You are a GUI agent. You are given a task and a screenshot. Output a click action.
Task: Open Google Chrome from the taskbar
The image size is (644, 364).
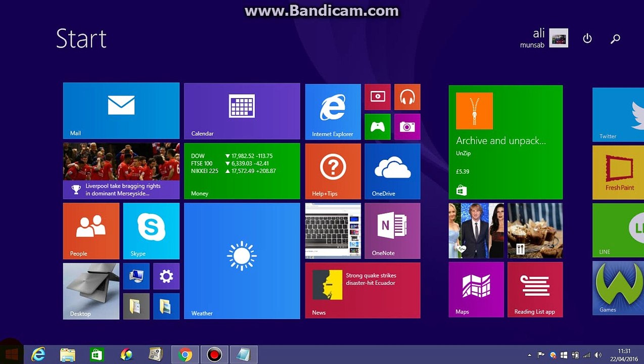(185, 355)
